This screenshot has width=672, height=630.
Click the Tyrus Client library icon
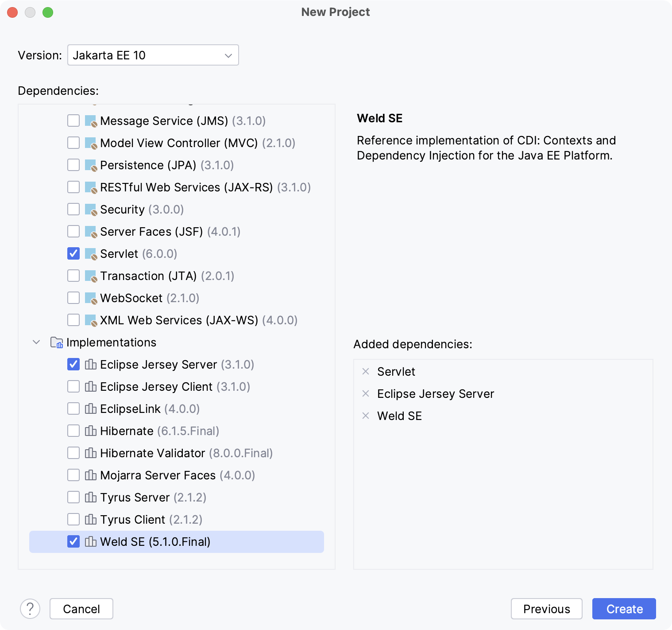pos(91,519)
